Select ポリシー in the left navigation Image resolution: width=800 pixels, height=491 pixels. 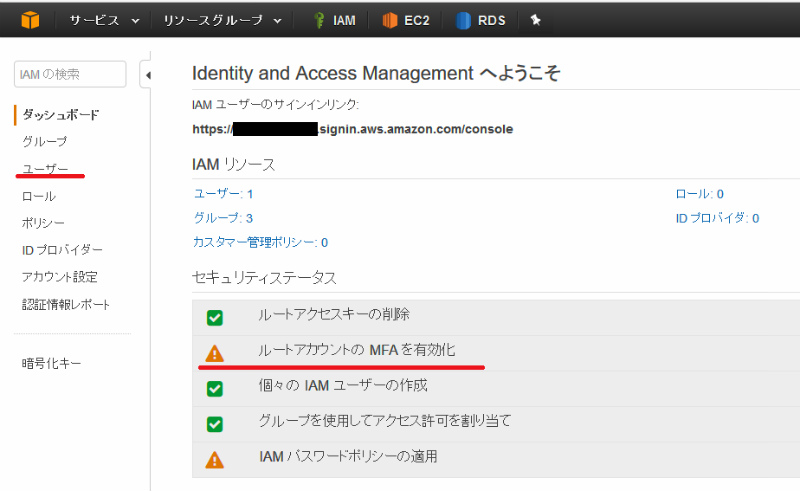click(43, 222)
